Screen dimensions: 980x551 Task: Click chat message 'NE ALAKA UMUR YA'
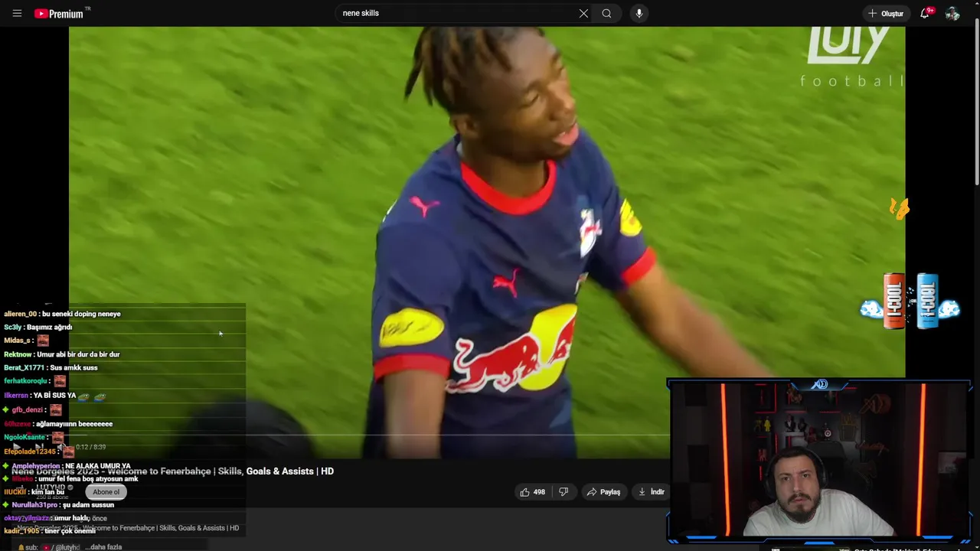98,466
